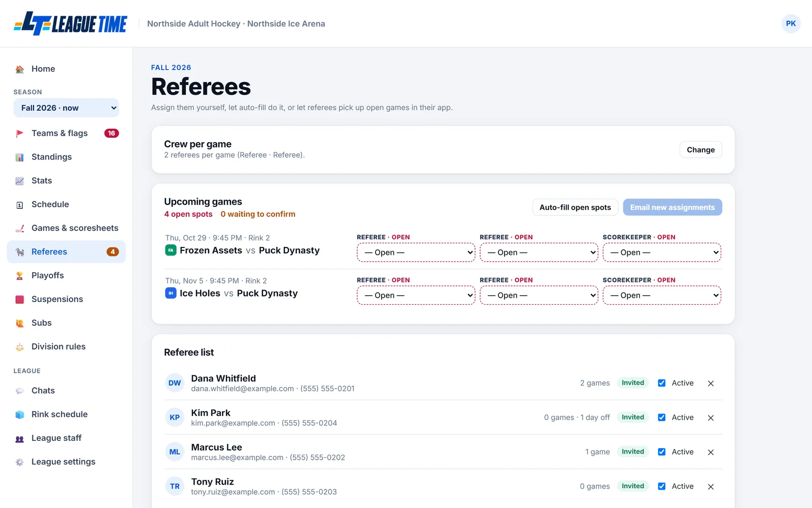Screen dimensions: 812x508
Task: Click the League settings gear icon
Action: [x=20, y=462]
